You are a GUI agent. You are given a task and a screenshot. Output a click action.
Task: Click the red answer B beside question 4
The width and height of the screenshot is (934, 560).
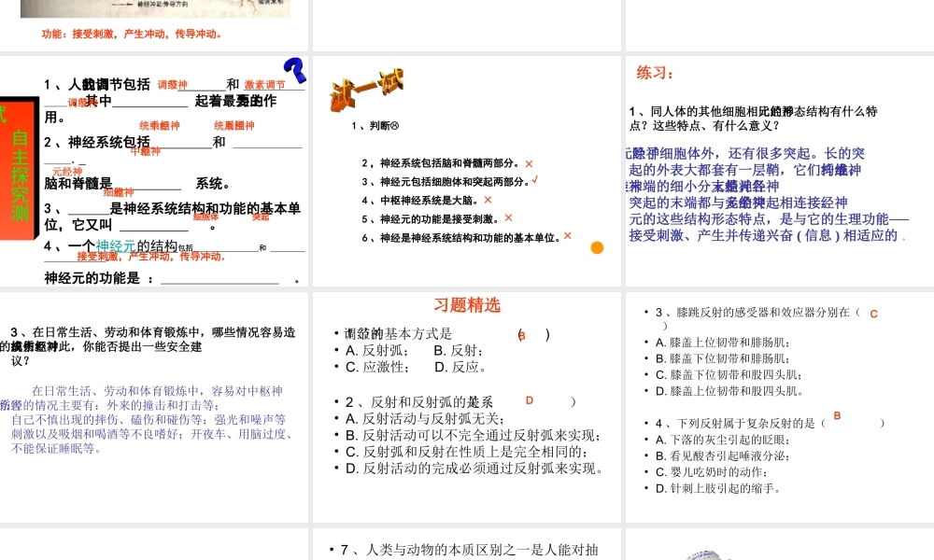[x=837, y=416]
